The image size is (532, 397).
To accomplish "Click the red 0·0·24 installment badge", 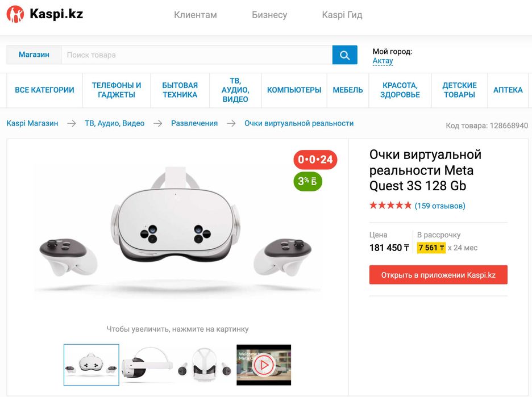I will (315, 160).
